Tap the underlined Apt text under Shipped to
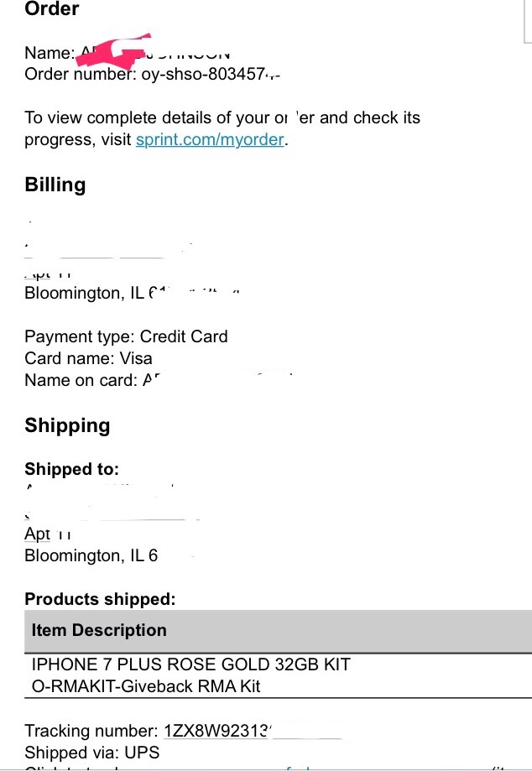This screenshot has height=771, width=532. pyautogui.click(x=38, y=534)
